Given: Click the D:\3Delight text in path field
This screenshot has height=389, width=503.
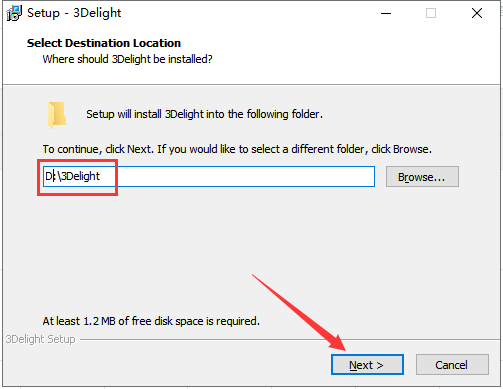Looking at the screenshot, I should point(72,176).
